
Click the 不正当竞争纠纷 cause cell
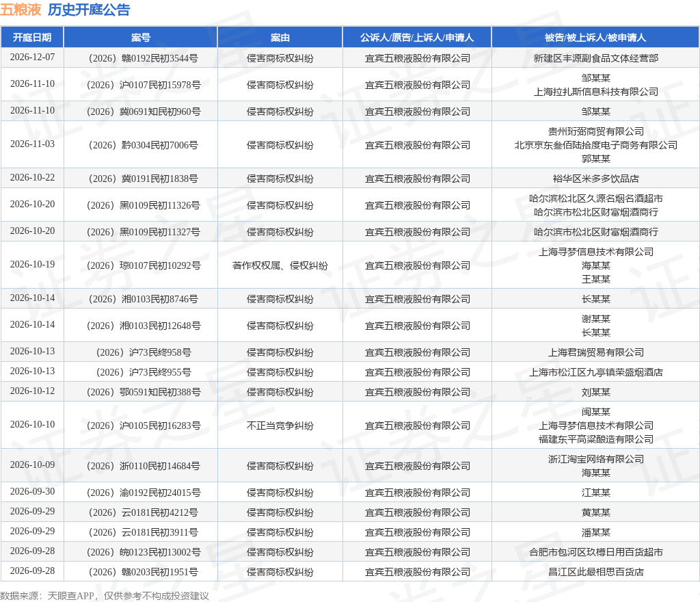(280, 426)
